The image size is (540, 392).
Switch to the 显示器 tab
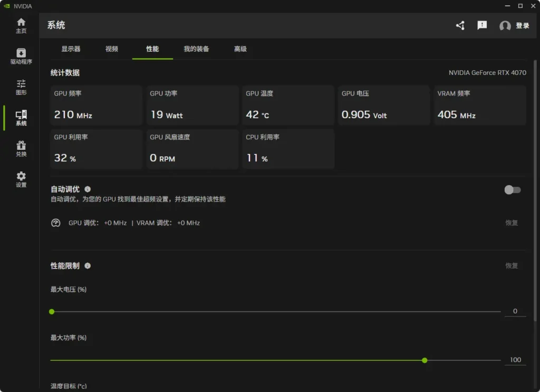[x=71, y=49]
